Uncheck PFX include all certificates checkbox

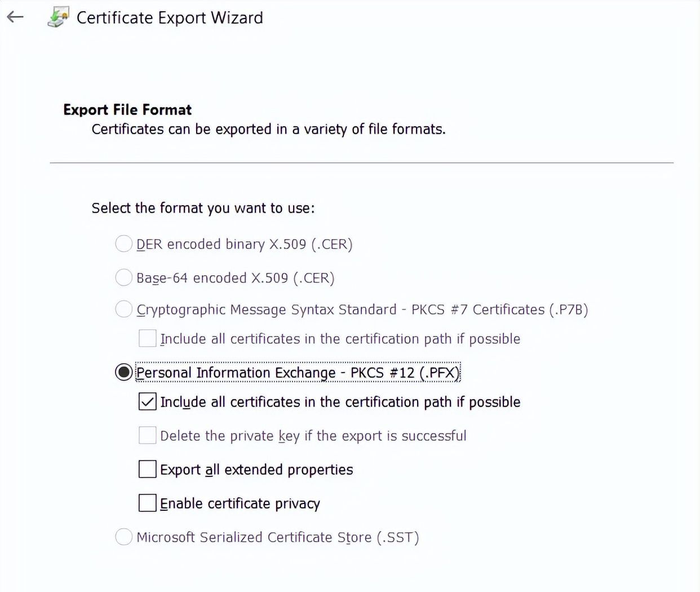[x=147, y=401]
